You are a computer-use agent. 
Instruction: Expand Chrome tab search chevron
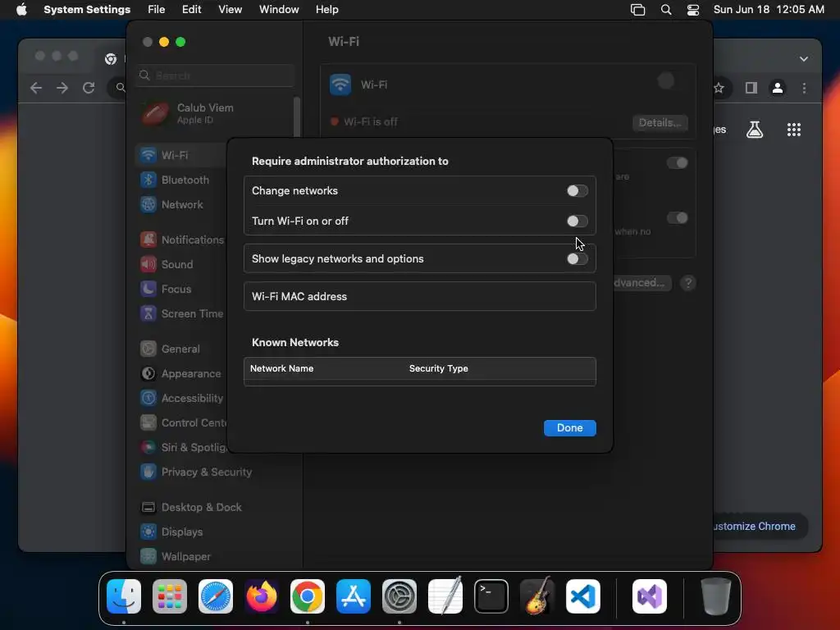804,59
